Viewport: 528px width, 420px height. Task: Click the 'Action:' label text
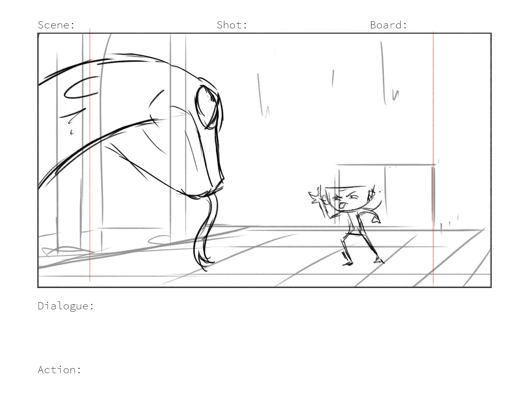60,370
